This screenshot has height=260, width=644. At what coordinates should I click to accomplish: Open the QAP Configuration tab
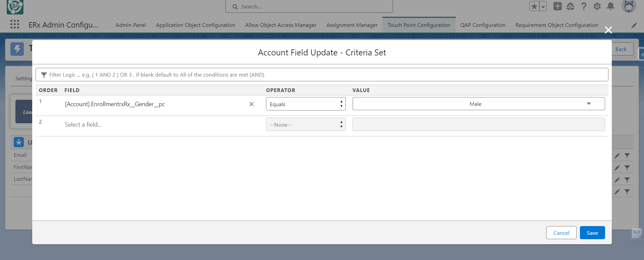[x=483, y=25]
